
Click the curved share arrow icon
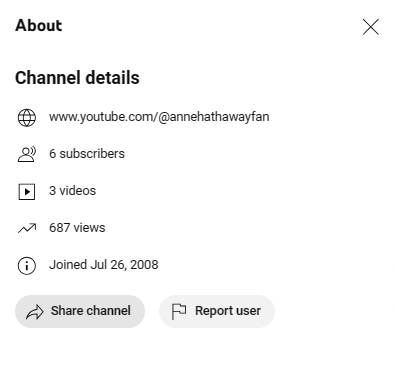[x=35, y=312]
